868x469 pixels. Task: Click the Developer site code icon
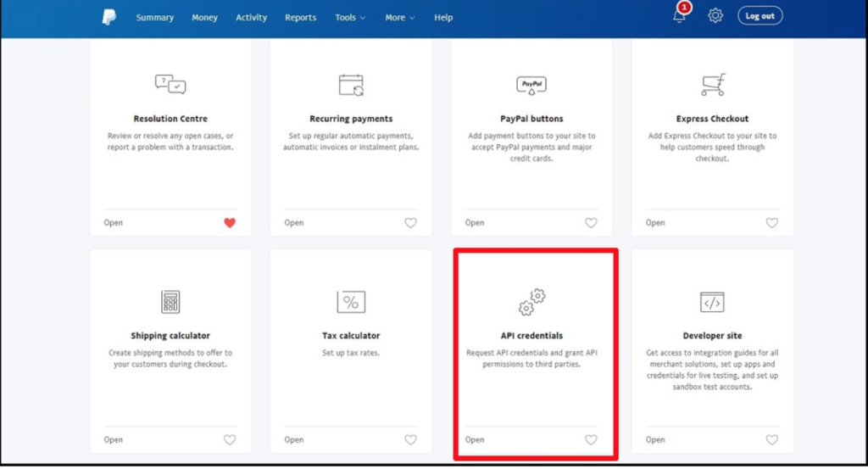click(712, 301)
